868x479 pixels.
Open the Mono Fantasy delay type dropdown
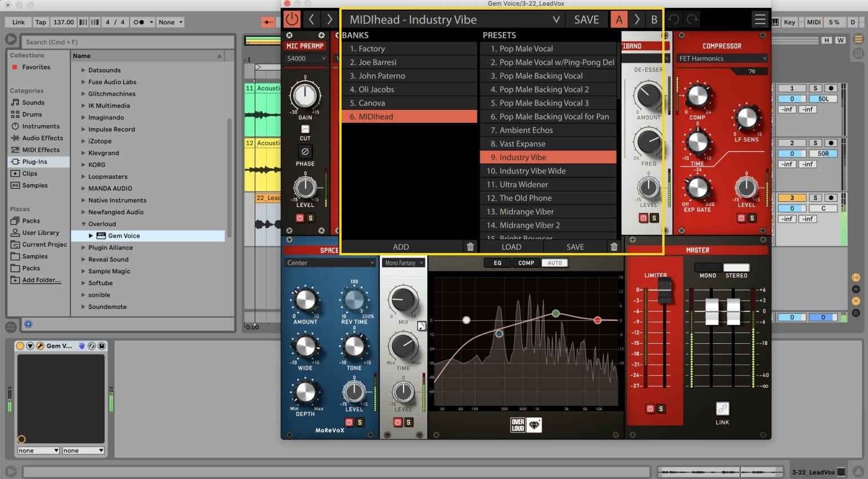click(x=404, y=263)
